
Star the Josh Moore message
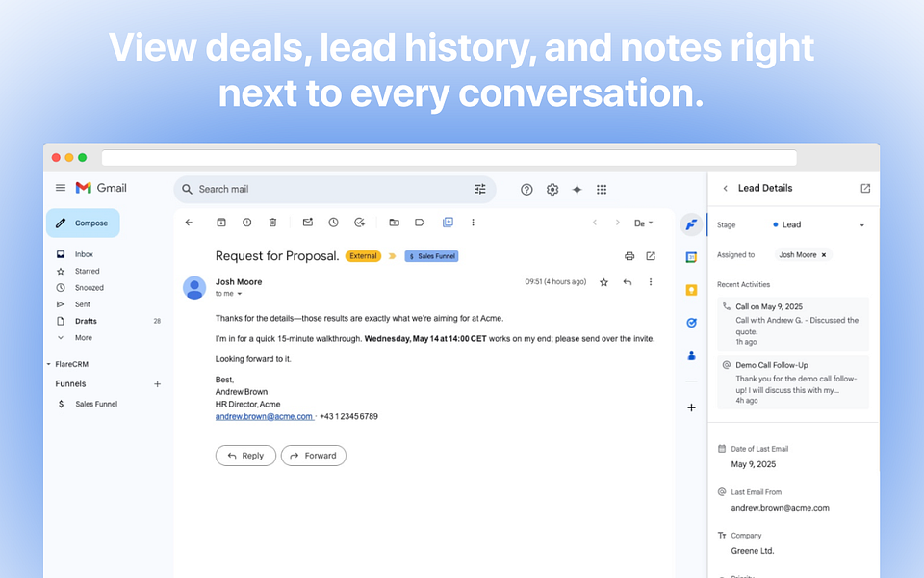click(604, 282)
